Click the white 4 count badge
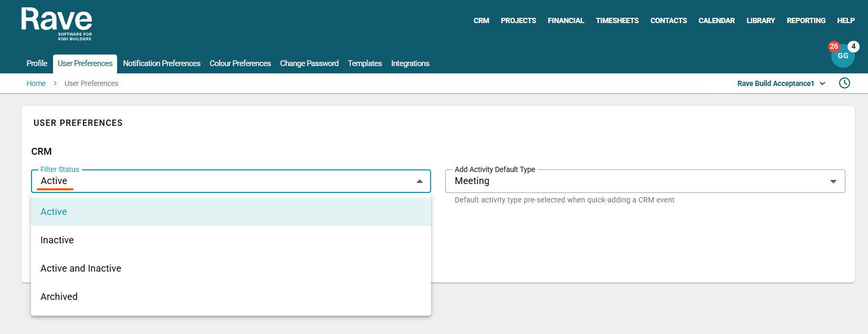 (853, 46)
